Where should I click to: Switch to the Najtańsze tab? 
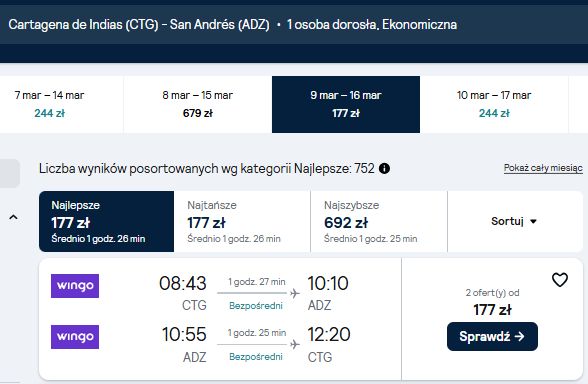click(242, 221)
